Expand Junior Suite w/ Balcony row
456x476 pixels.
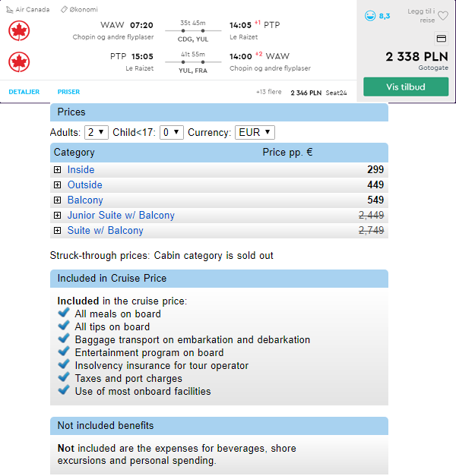[x=57, y=216]
